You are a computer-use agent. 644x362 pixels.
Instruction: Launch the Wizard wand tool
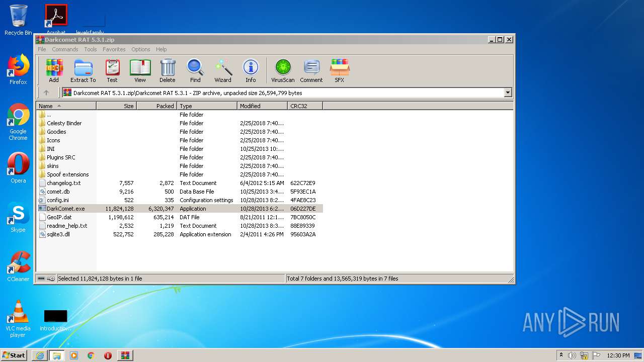tap(223, 71)
